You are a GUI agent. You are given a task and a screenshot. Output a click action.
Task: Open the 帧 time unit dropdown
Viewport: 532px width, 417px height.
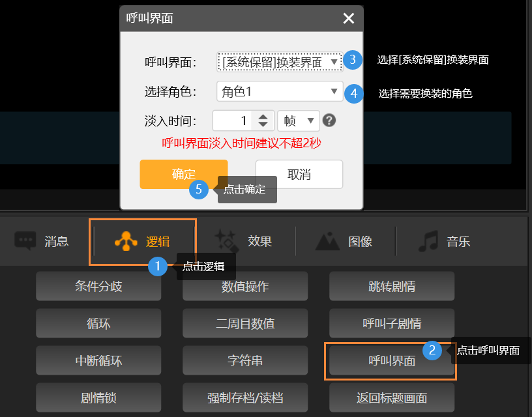tap(298, 121)
